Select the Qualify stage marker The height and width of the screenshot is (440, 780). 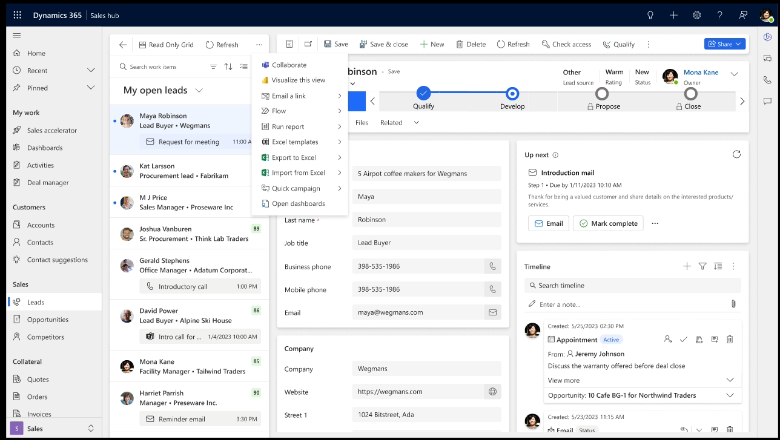(423, 93)
